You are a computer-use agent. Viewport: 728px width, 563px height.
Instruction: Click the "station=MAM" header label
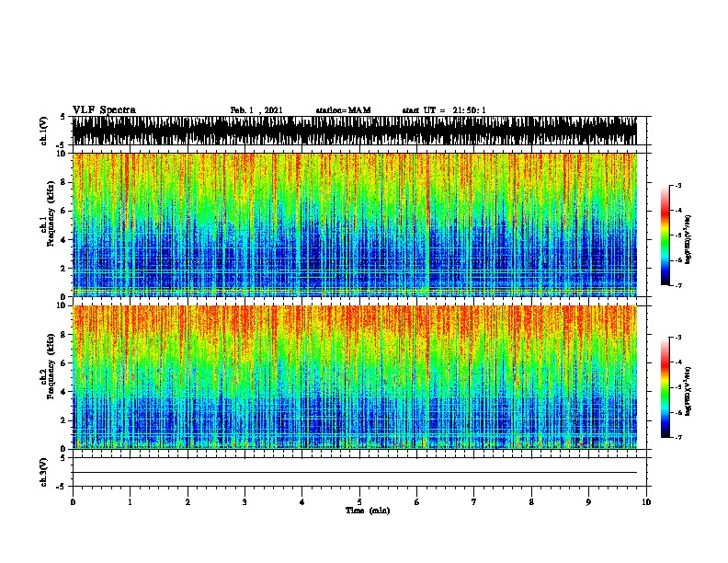[343, 110]
